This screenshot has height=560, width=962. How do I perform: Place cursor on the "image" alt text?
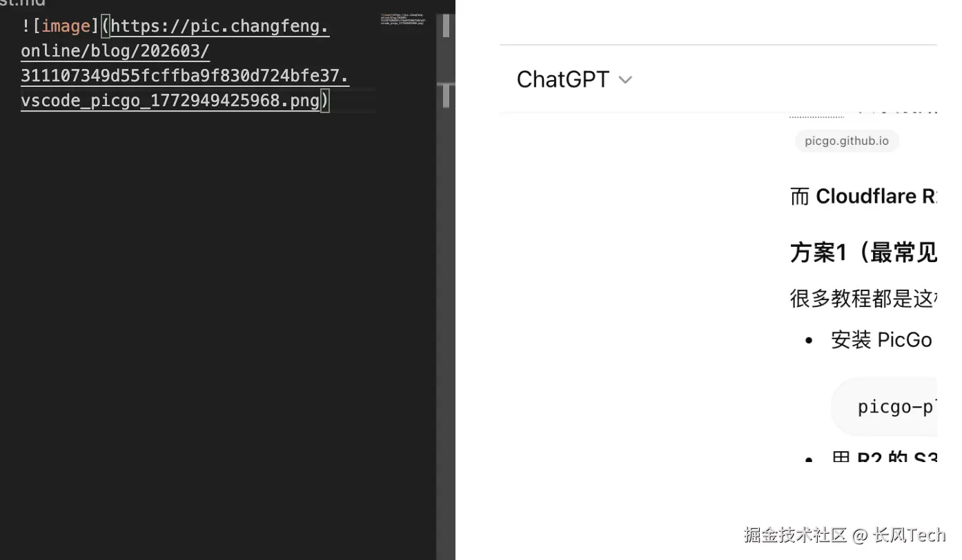pyautogui.click(x=66, y=26)
